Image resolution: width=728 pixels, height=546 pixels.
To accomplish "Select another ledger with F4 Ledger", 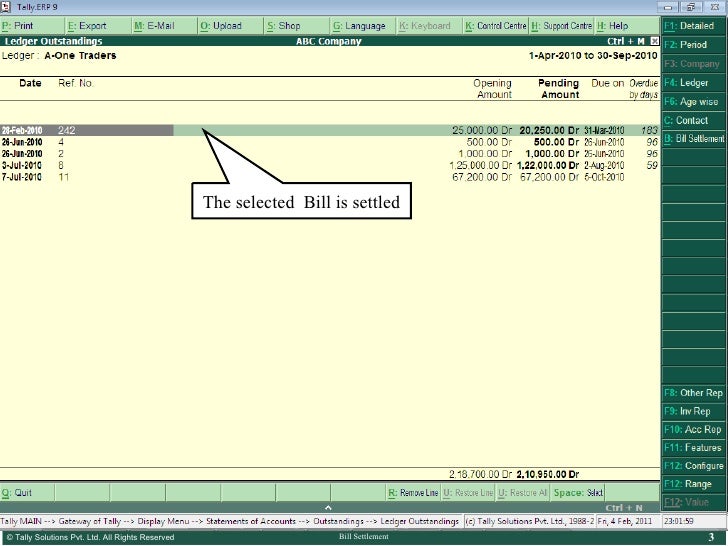I will [694, 83].
